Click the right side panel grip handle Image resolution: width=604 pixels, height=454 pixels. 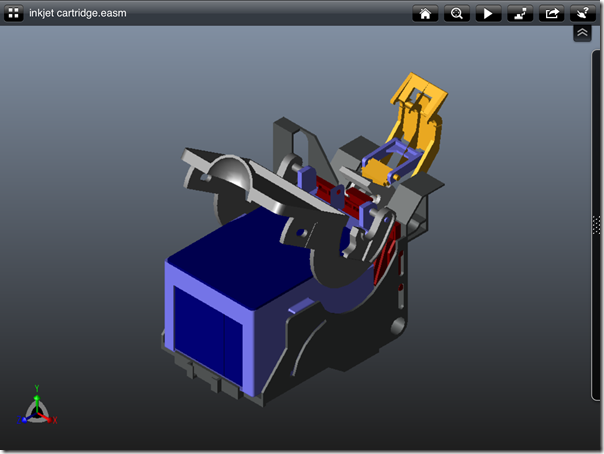click(x=596, y=225)
